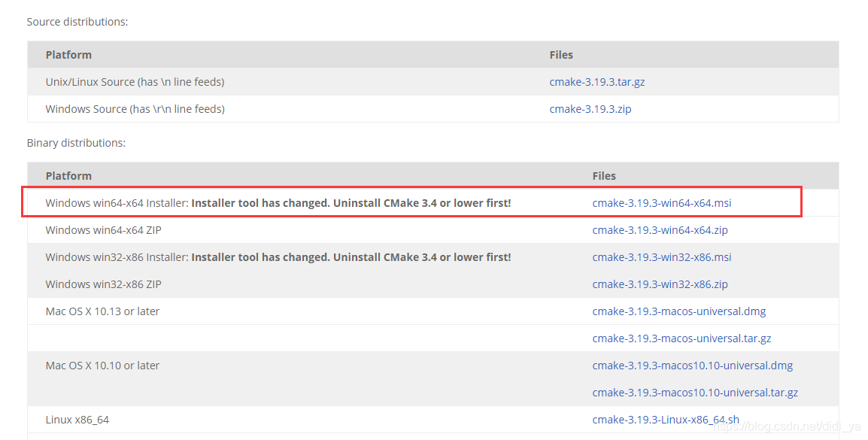This screenshot has height=440, width=868.
Task: Download cmake-3.19.3-win32-x86.zip file
Action: pos(660,284)
